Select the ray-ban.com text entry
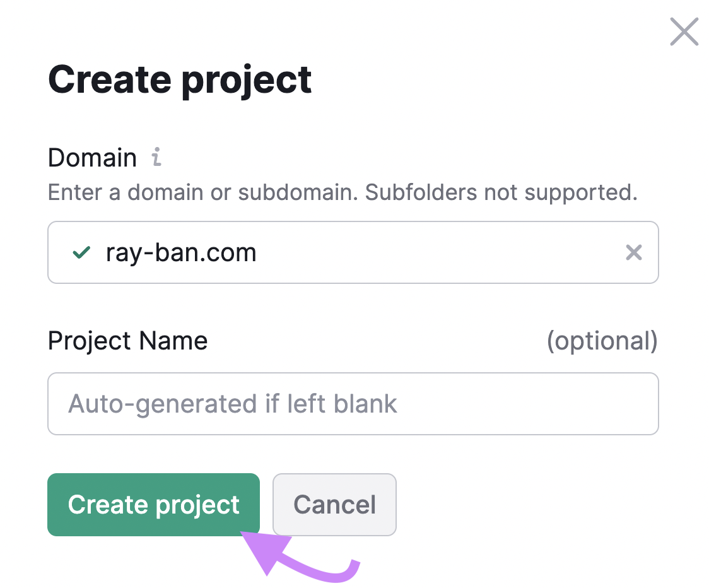The height and width of the screenshot is (588, 709). 181,252
